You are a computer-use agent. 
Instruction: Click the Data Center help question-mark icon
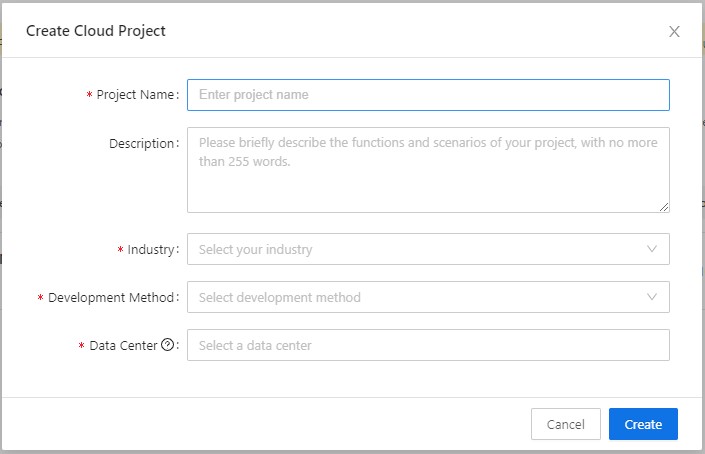click(167, 345)
